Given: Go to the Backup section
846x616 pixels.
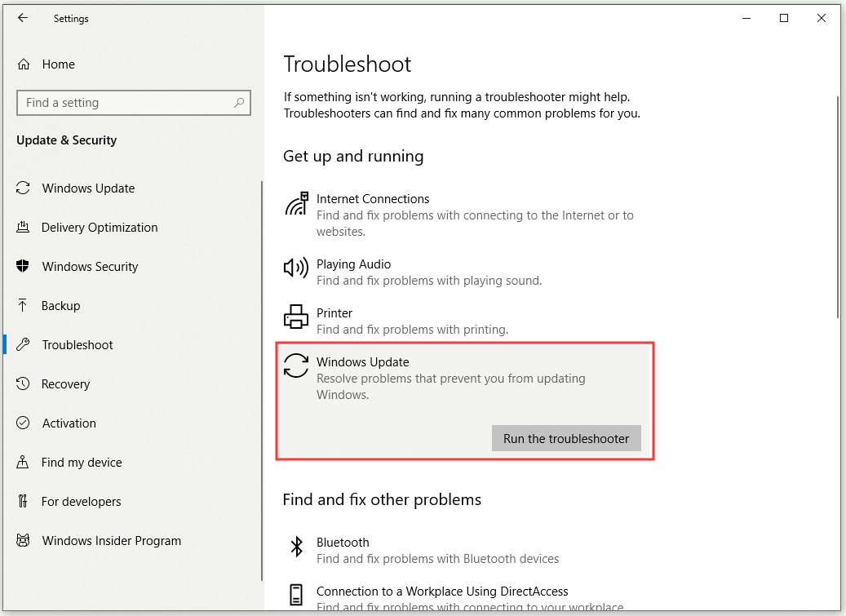Looking at the screenshot, I should point(61,306).
